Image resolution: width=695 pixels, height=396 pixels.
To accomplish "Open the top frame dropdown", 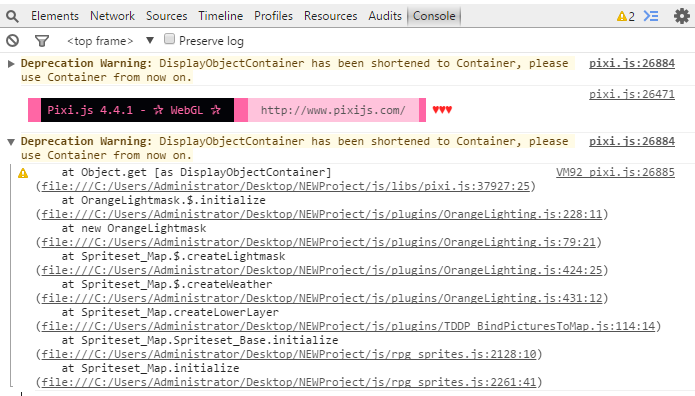I will [x=110, y=41].
